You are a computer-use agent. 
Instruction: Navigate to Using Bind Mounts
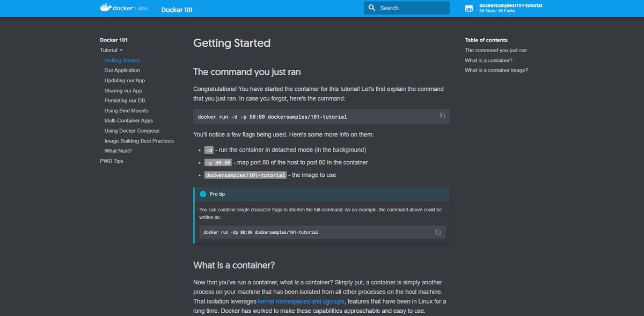point(126,111)
